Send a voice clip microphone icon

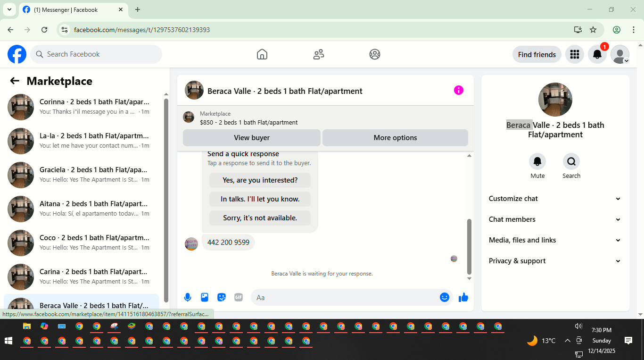[188, 297]
